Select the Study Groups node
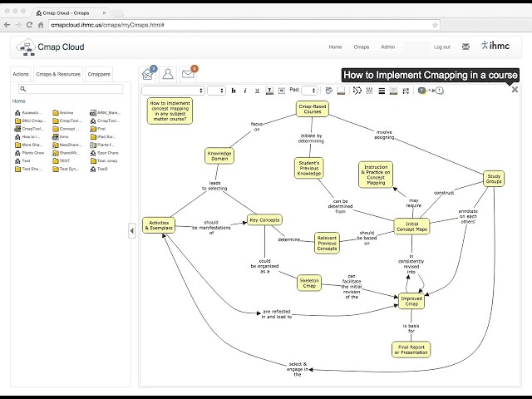 point(494,179)
